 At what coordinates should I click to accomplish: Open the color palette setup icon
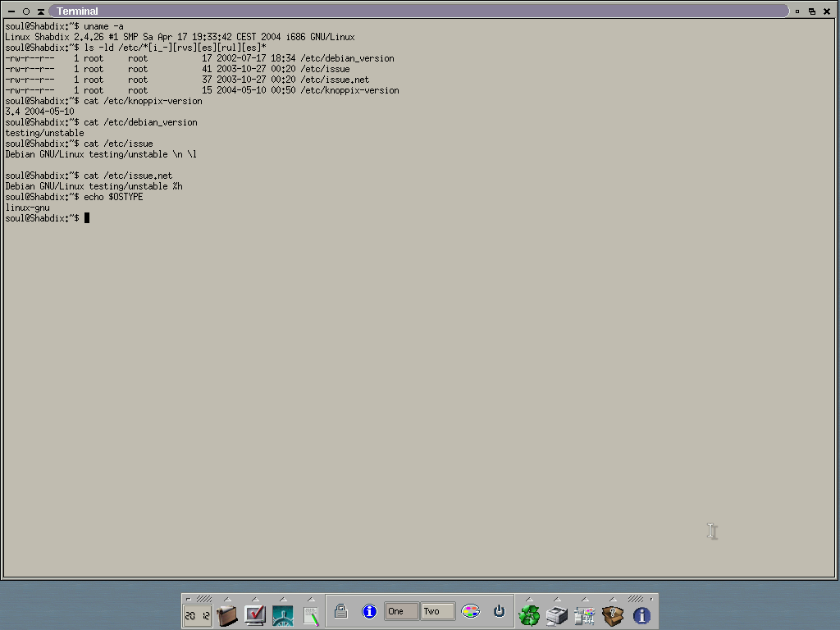[x=471, y=610]
